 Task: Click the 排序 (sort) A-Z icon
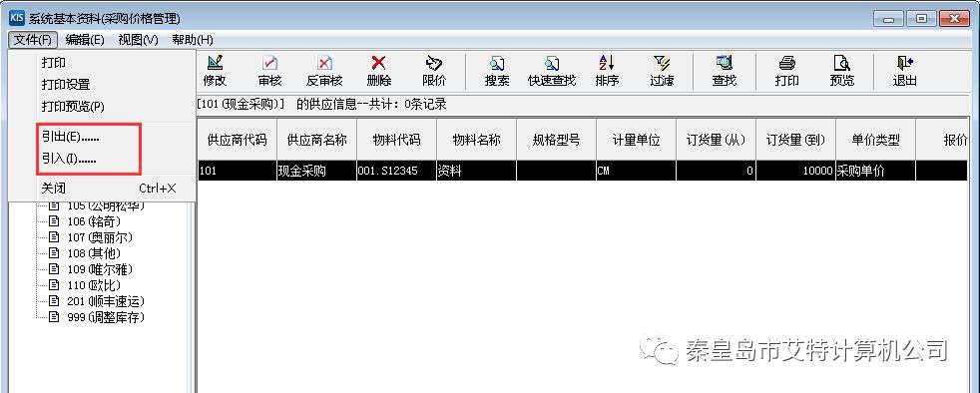pyautogui.click(x=607, y=71)
